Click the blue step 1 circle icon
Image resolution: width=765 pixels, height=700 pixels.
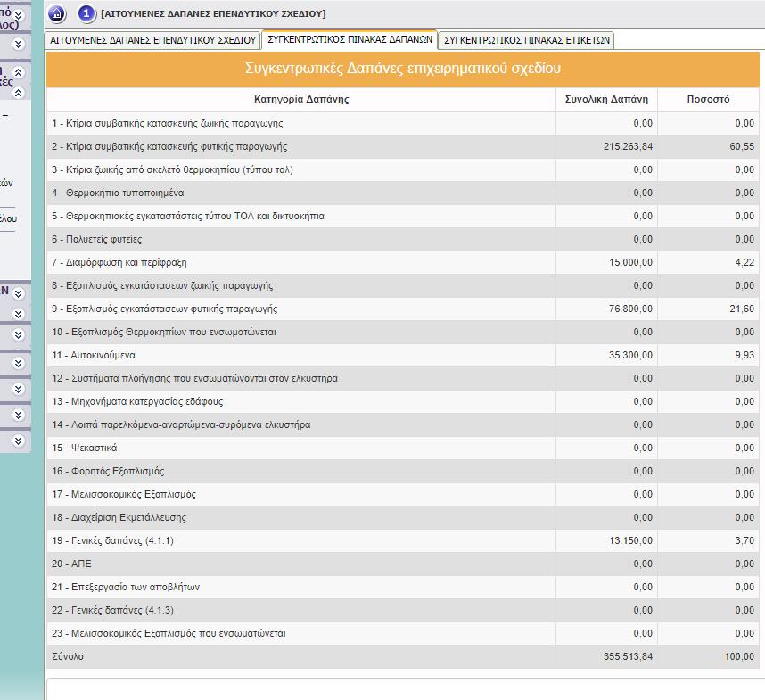(86, 13)
